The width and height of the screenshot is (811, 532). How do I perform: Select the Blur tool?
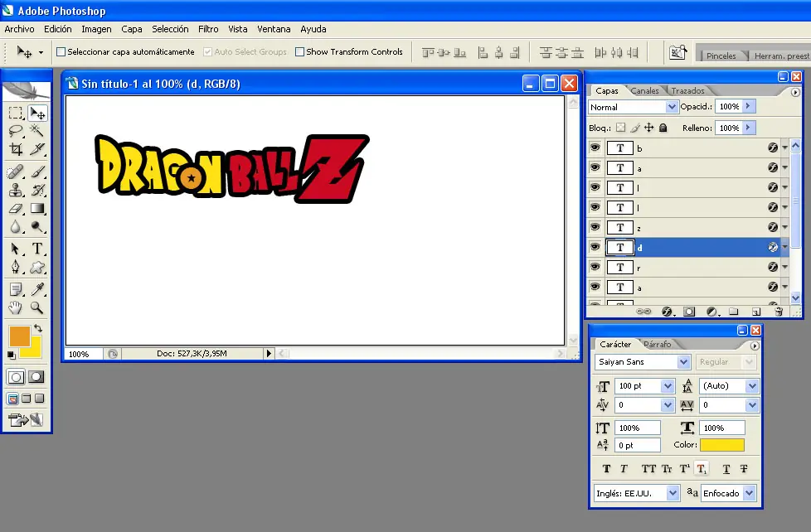coord(16,227)
